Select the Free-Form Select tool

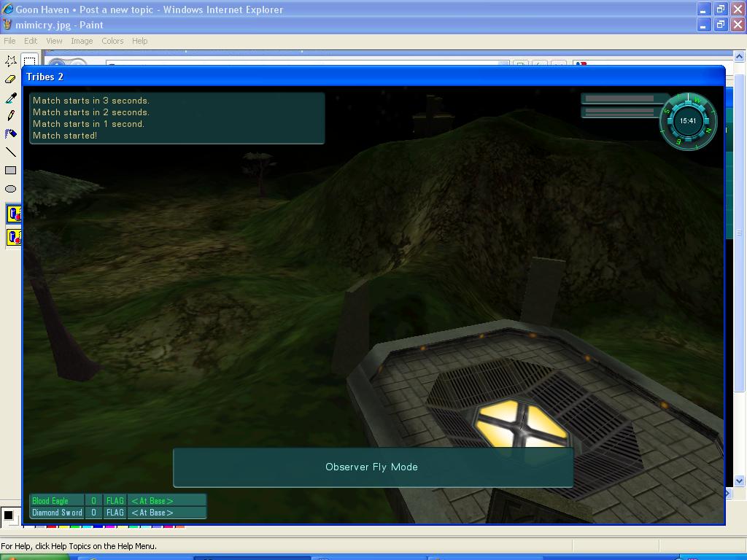10,61
